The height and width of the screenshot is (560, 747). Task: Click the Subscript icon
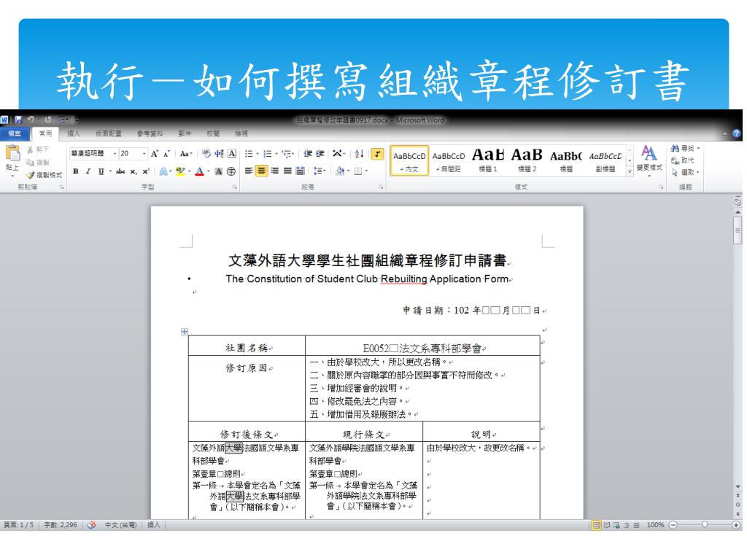[133, 171]
